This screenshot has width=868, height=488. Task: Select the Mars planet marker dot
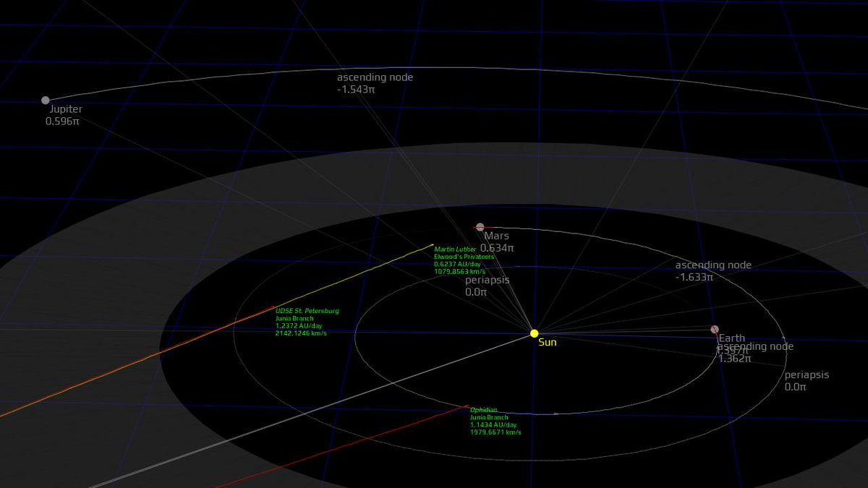coord(480,227)
